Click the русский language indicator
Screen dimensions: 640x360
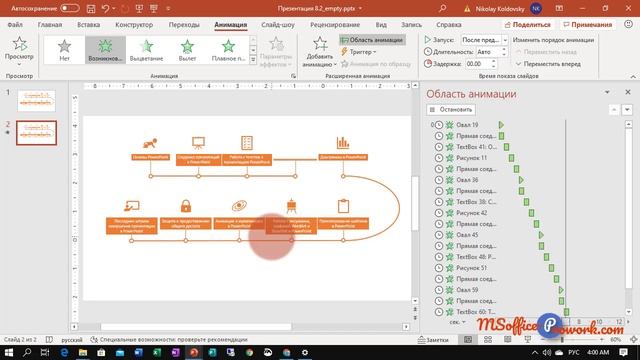(72, 340)
